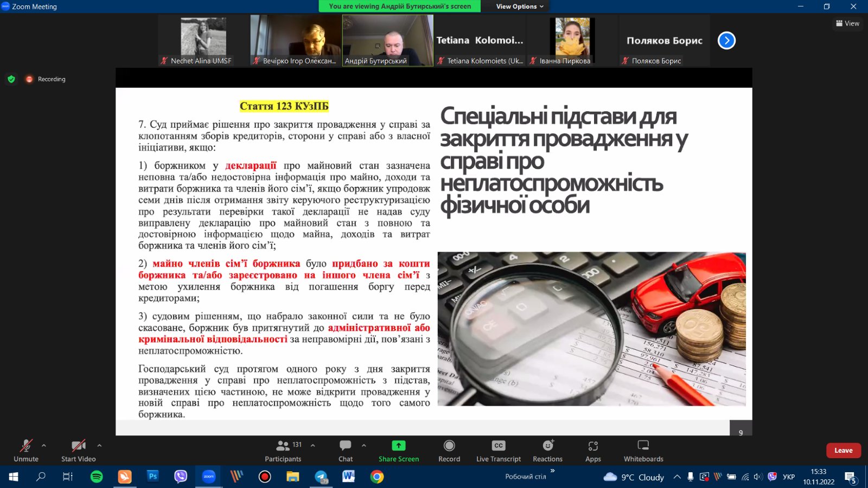Switch to Zoom taskbar icon
Screen dimensions: 868x488
pos(209,477)
